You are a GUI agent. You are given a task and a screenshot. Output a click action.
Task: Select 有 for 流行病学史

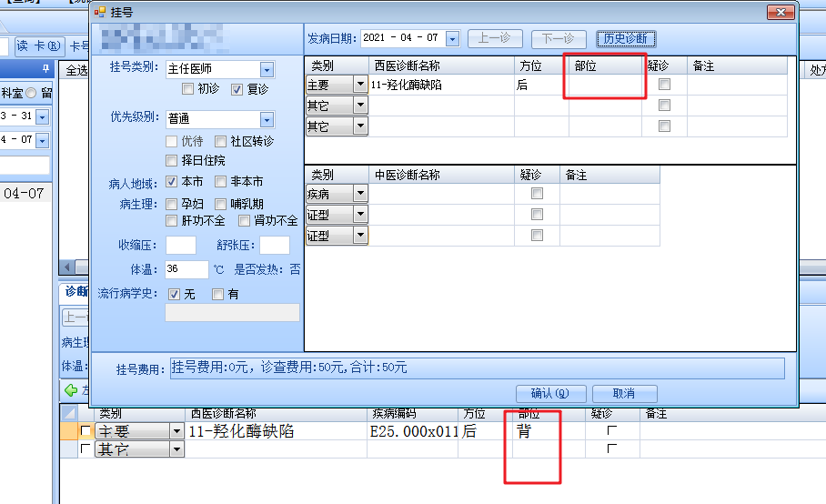(x=217, y=295)
